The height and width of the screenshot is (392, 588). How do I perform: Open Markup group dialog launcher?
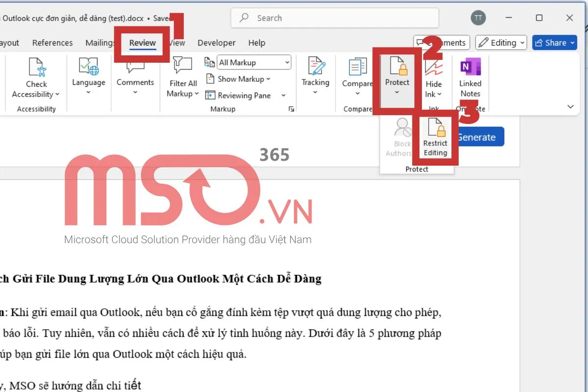(x=292, y=109)
